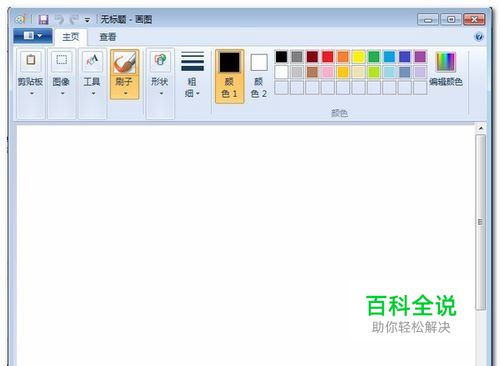Pick the lime green color swatch
Screen dimensions: 500x366
(374, 72)
